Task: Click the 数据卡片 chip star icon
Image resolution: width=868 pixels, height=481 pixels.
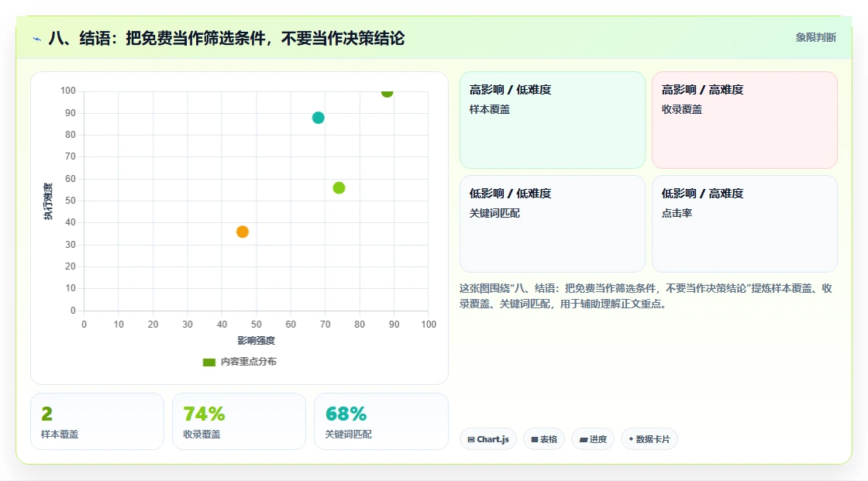Action: coord(631,439)
